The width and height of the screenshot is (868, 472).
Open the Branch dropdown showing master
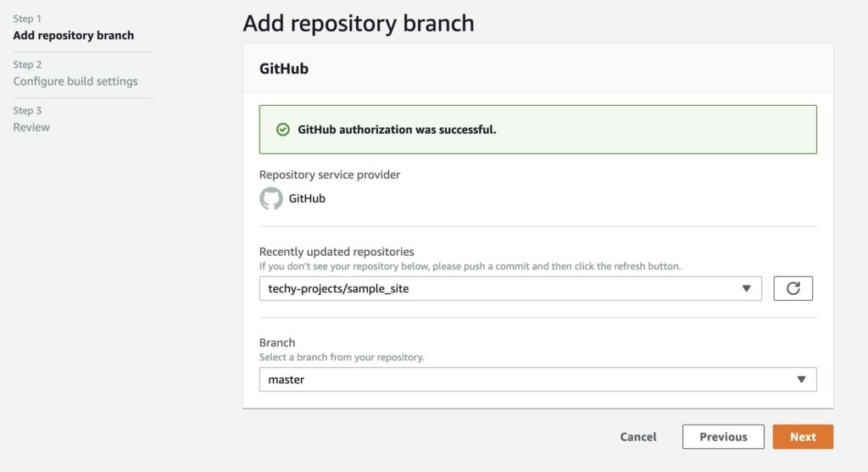point(537,379)
